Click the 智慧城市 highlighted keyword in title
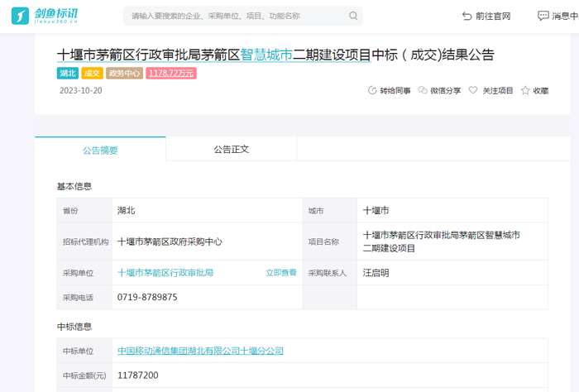This screenshot has width=579, height=392. click(266, 55)
